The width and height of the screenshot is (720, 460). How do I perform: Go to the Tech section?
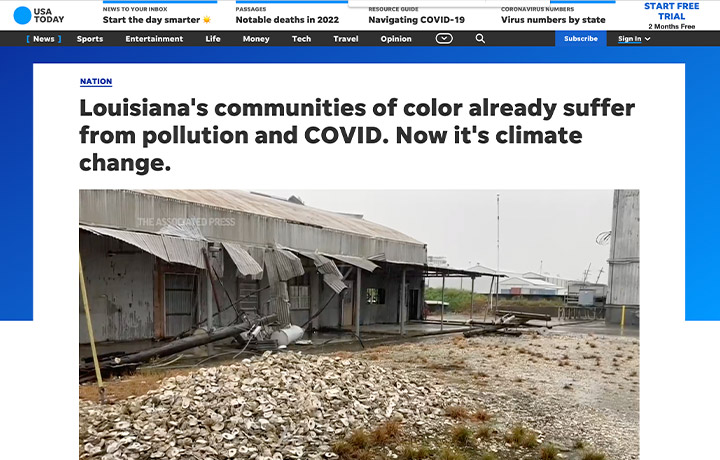[301, 39]
